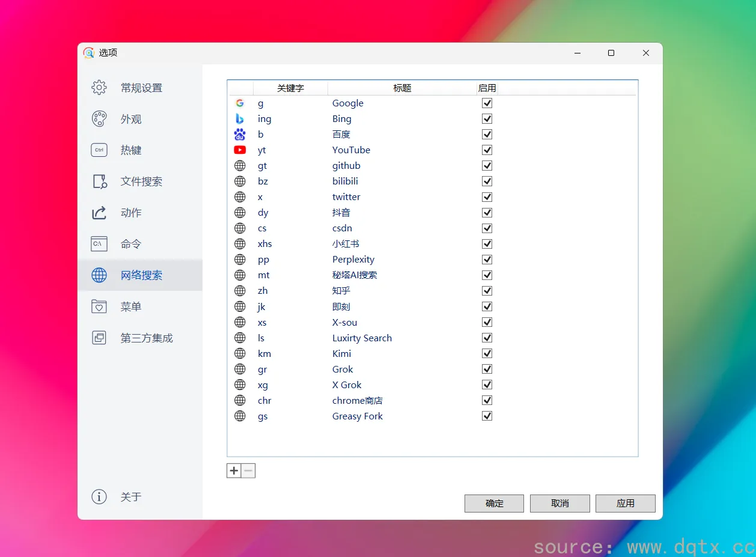Click the 关于 info icon
The height and width of the screenshot is (557, 756).
coord(99,497)
